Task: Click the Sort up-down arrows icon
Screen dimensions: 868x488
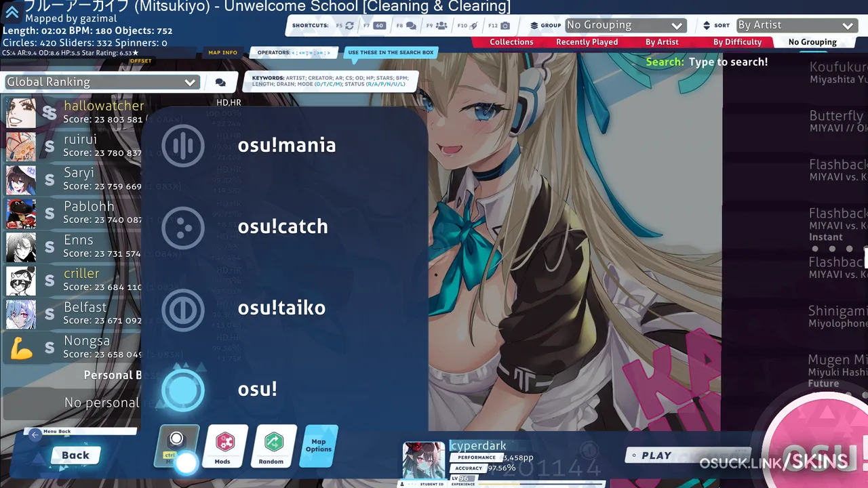Action: coord(707,26)
